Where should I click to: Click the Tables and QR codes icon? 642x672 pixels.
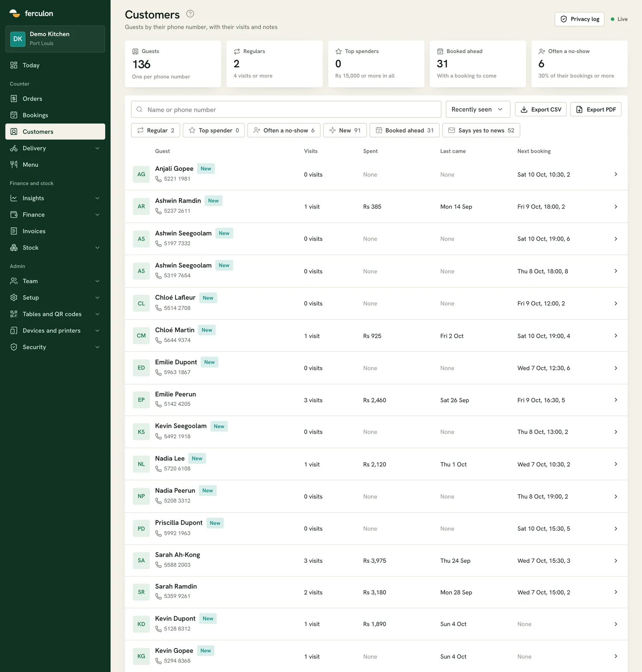(14, 314)
